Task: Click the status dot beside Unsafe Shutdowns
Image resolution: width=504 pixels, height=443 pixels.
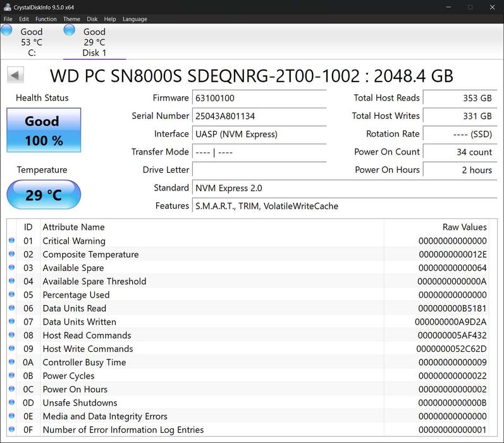Action: click(12, 402)
